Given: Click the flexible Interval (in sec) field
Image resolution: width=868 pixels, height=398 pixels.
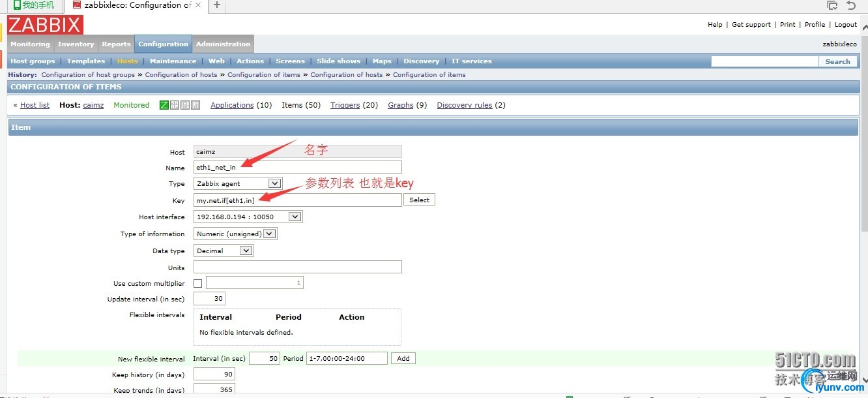Looking at the screenshot, I should [x=264, y=358].
